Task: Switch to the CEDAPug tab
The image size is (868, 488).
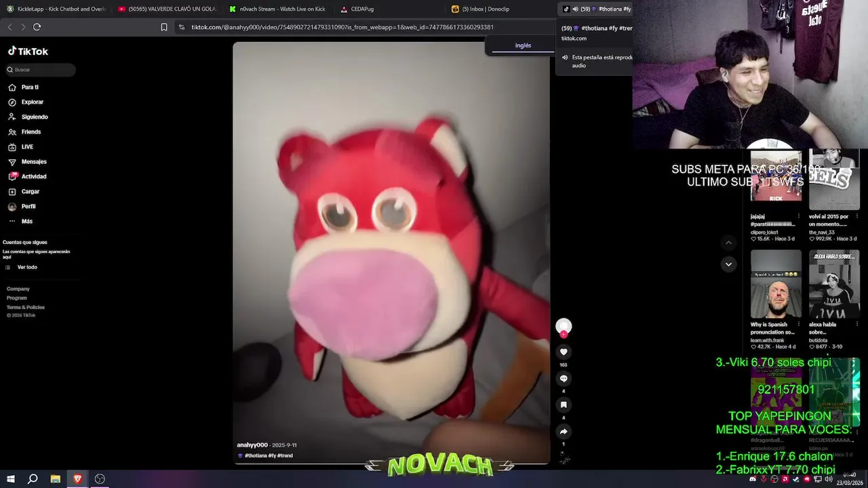Action: 390,9
